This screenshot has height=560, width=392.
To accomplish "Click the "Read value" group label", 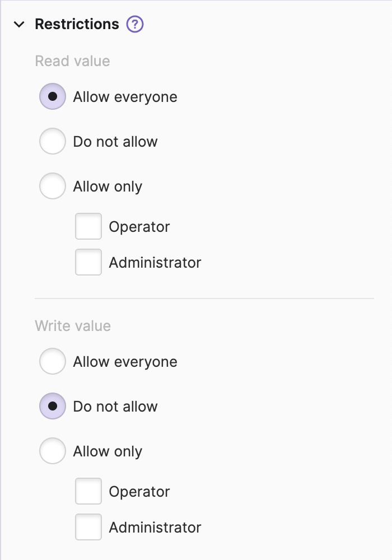I will [72, 61].
